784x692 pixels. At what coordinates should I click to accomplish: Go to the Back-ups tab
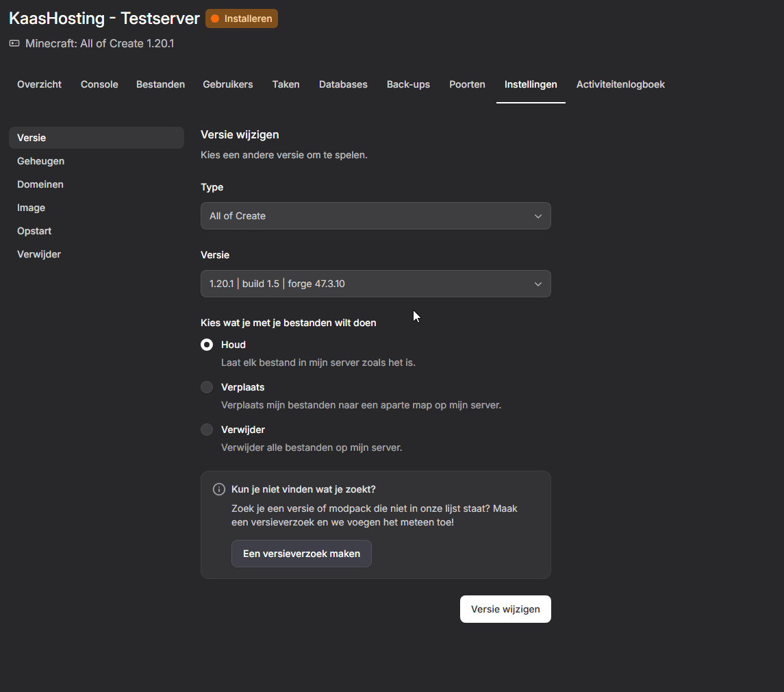[408, 84]
